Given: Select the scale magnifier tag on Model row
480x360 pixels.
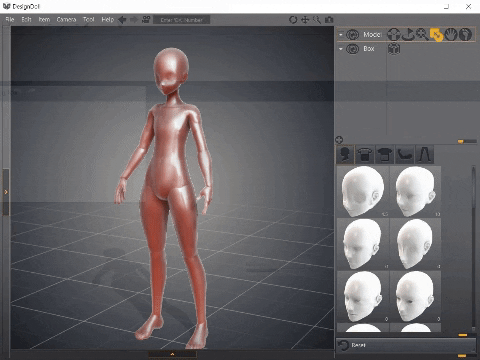Looking at the screenshot, I should pyautogui.click(x=422, y=34).
